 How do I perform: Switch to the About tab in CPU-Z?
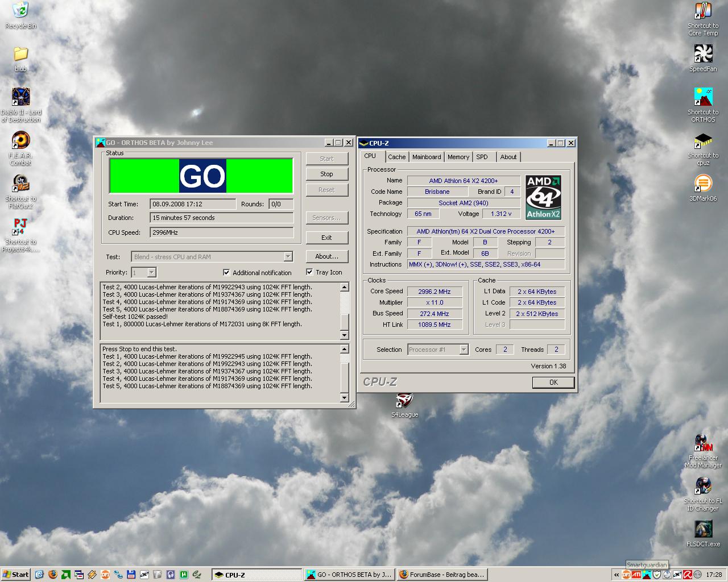coord(508,157)
